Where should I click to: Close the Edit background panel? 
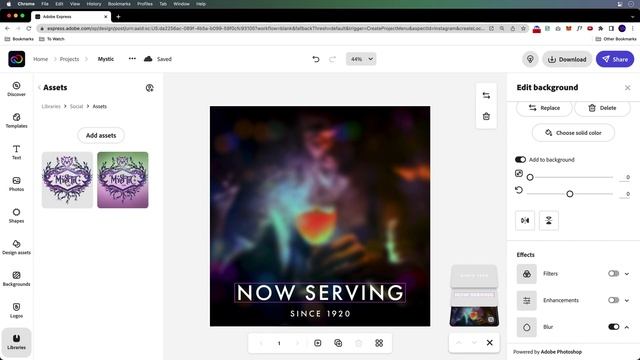pyautogui.click(x=627, y=88)
